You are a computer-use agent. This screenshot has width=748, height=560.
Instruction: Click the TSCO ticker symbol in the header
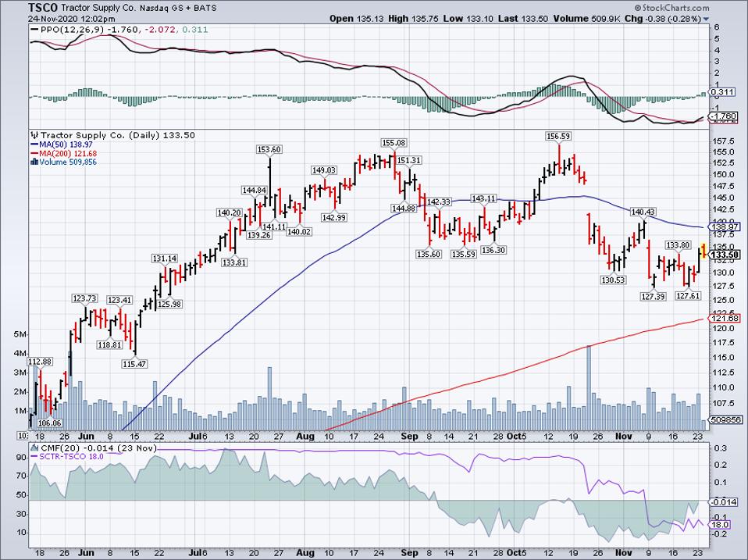pyautogui.click(x=44, y=8)
